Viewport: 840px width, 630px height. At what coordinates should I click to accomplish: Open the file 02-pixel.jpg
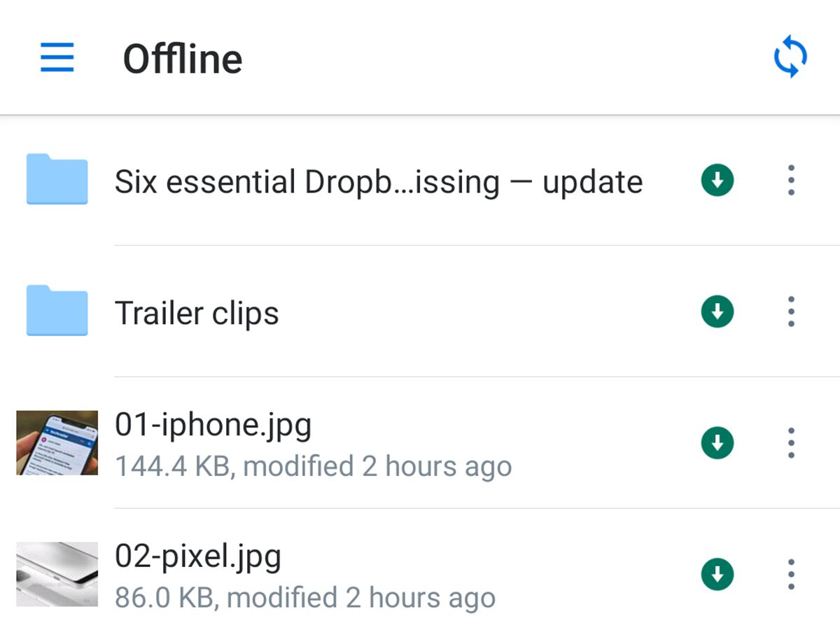pyautogui.click(x=198, y=556)
